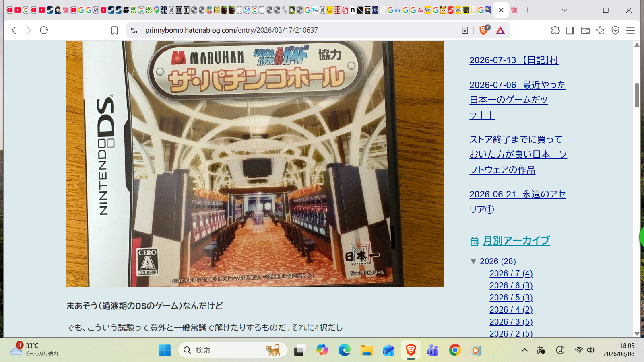Screen dimensions: 644x362
Task: Go back to the previous page
Action: (14, 30)
